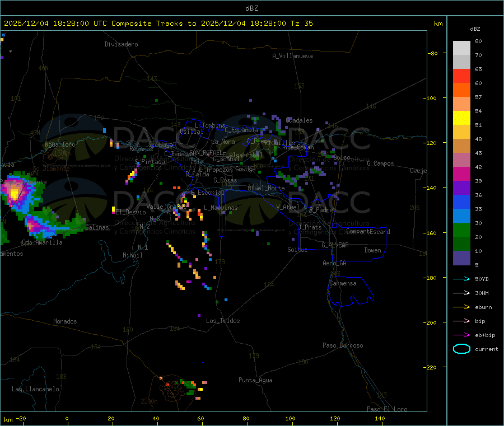Click the yellow storm core near Pampa_Diamante

14,193
